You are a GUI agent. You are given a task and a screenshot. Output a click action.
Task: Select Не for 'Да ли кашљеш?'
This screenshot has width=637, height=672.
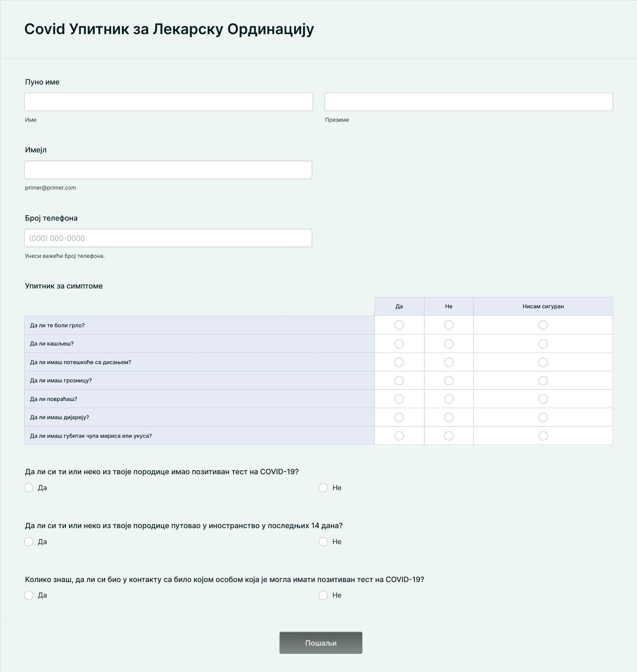coord(448,344)
